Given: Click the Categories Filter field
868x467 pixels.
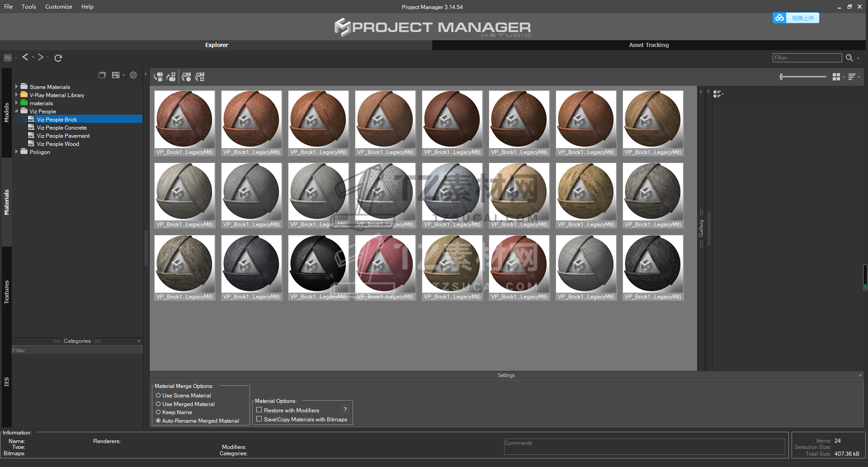Looking at the screenshot, I should click(x=77, y=350).
